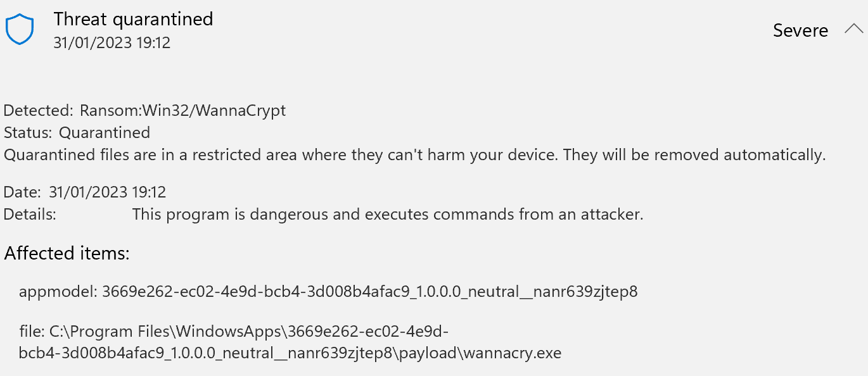This screenshot has height=376, width=868.
Task: Click the Detected label
Action: tap(39, 111)
